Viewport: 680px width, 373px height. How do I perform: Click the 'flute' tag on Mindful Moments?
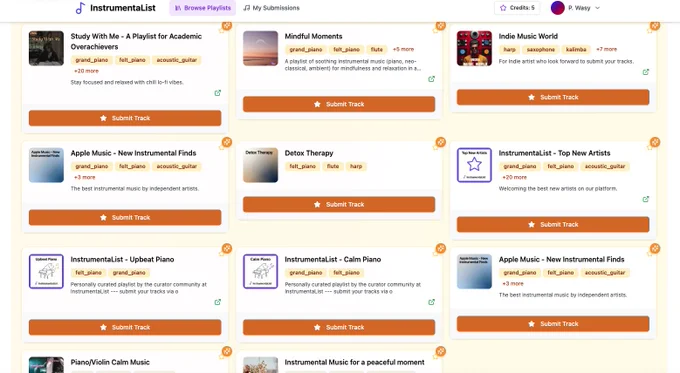point(376,49)
